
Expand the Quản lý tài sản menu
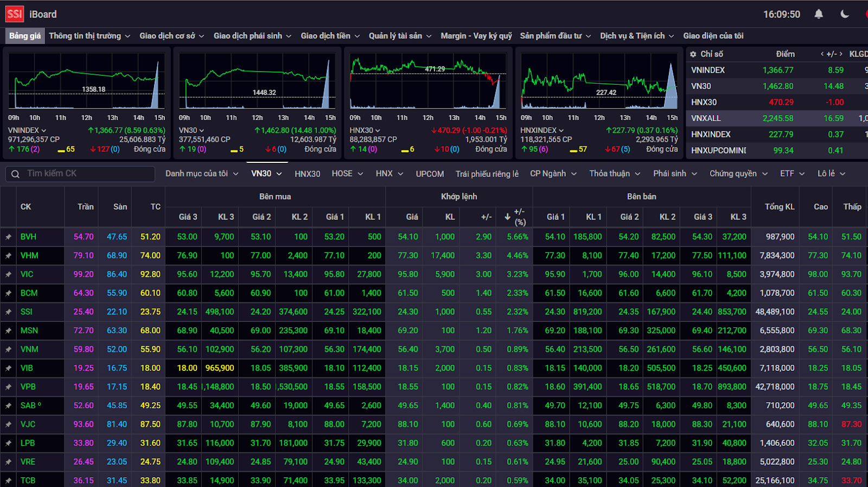pyautogui.click(x=400, y=36)
